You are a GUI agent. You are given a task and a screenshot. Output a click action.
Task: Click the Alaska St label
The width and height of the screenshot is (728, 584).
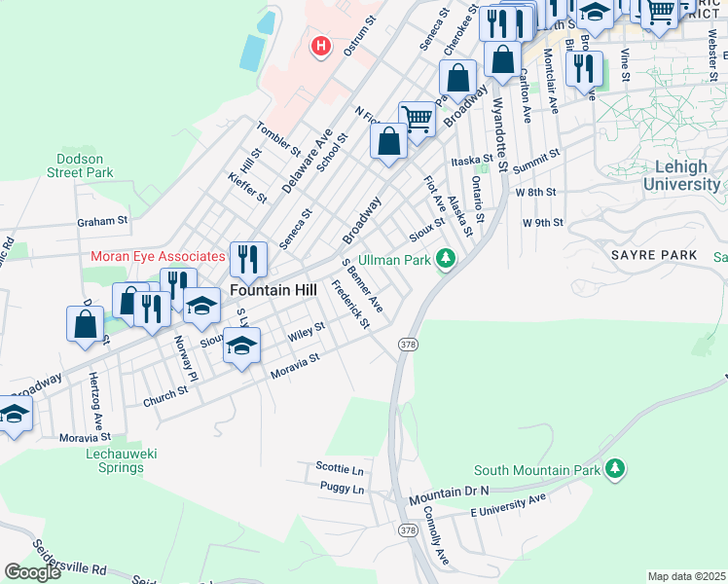point(459,216)
